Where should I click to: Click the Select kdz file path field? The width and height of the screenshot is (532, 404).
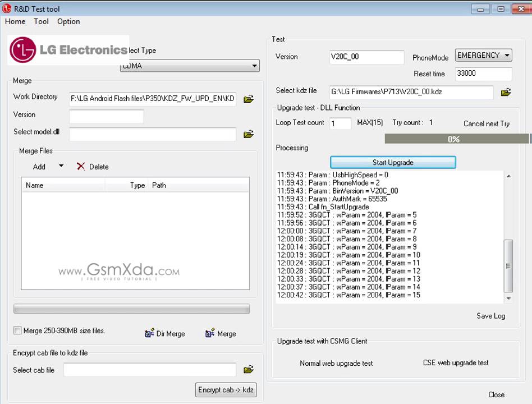pos(411,92)
